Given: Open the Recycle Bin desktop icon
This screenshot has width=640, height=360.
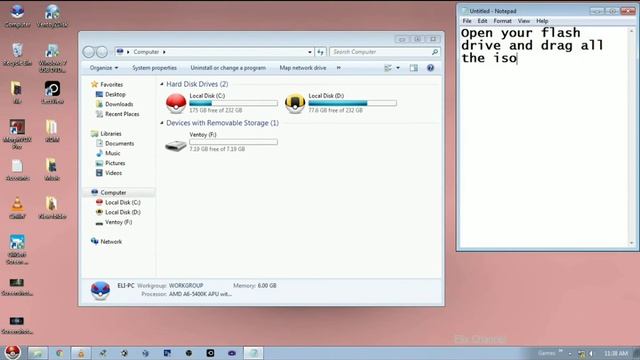Looking at the screenshot, I should (x=17, y=55).
